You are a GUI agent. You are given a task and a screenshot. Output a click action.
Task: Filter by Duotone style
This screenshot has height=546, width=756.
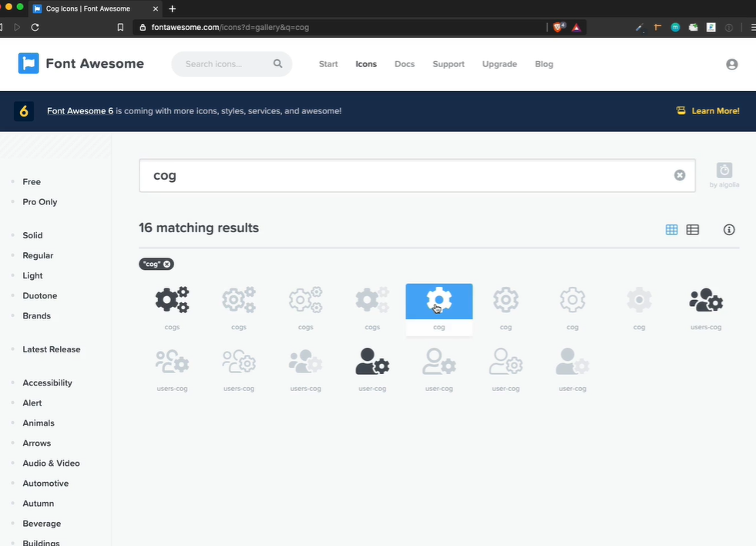40,295
